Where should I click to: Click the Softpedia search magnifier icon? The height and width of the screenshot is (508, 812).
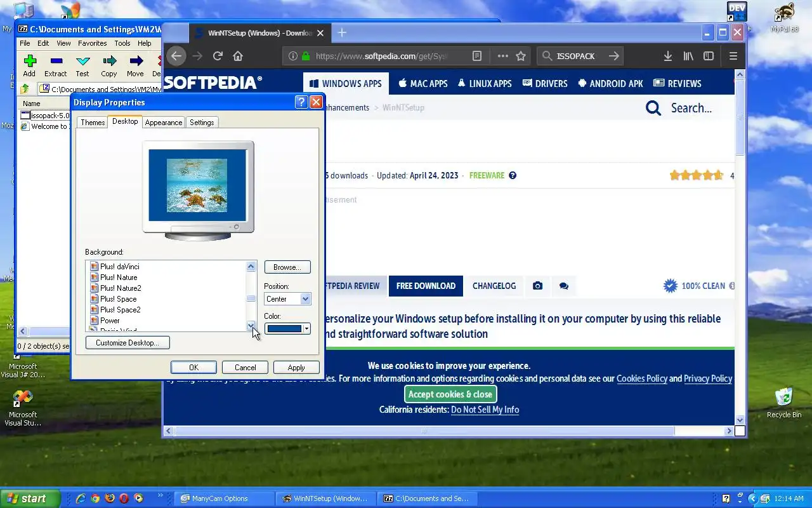(x=653, y=108)
